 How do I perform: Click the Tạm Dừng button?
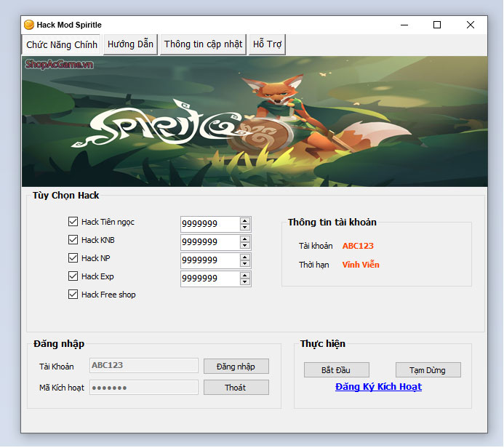tap(428, 370)
